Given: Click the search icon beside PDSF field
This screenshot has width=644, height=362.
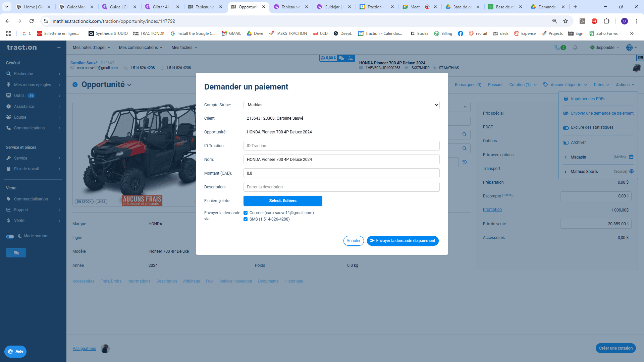Looking at the screenshot, I should 465,134.
